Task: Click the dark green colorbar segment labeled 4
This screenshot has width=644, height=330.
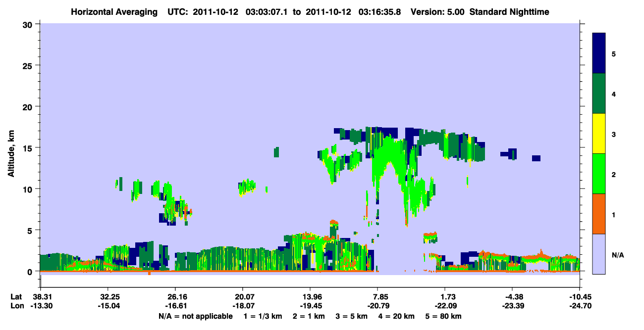Action: [599, 94]
